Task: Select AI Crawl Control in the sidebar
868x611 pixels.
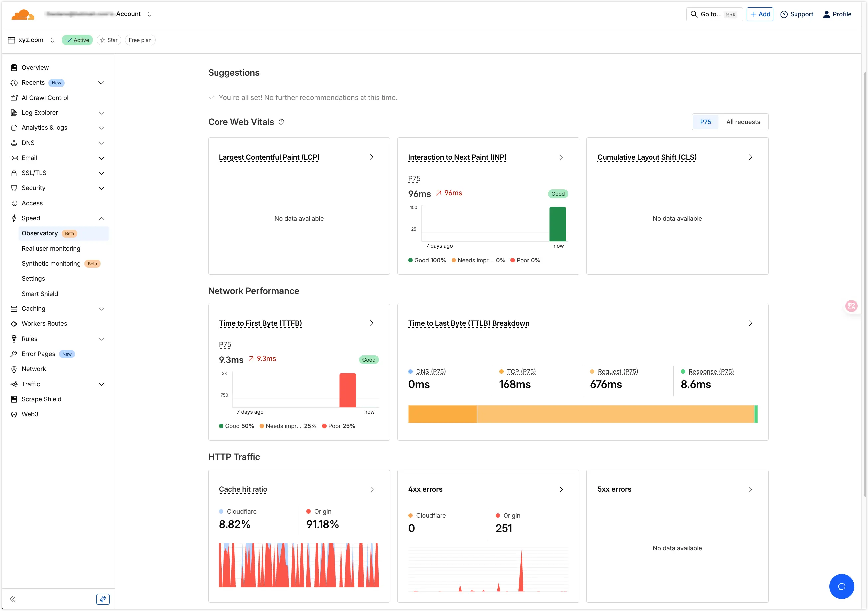Action: click(x=44, y=97)
